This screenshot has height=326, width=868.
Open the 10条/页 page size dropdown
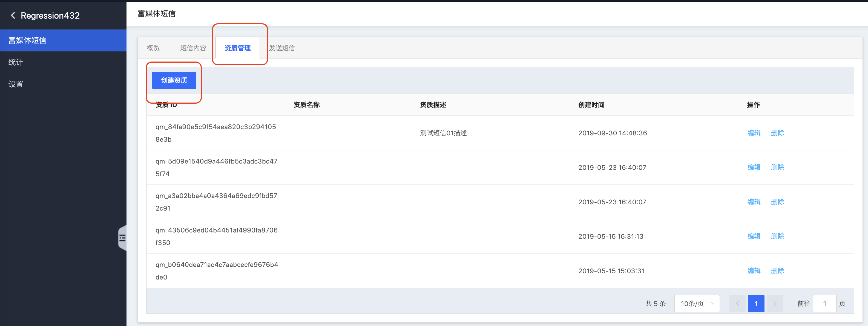tap(697, 304)
